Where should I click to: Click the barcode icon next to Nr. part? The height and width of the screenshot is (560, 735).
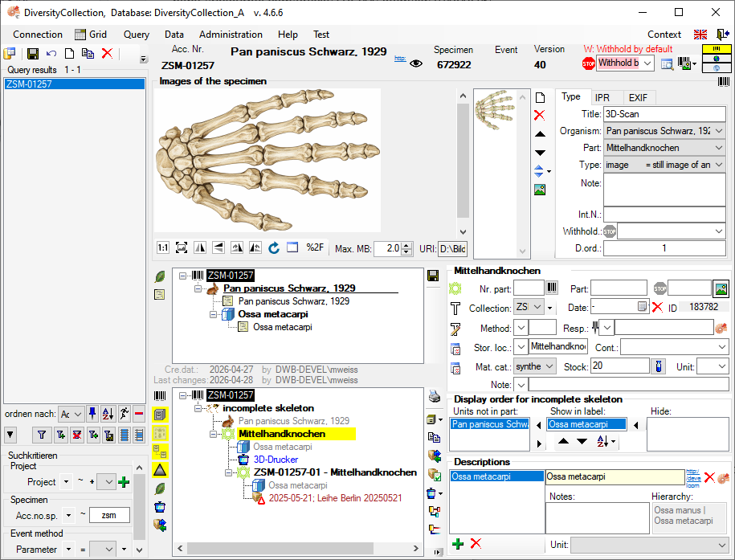coord(553,288)
